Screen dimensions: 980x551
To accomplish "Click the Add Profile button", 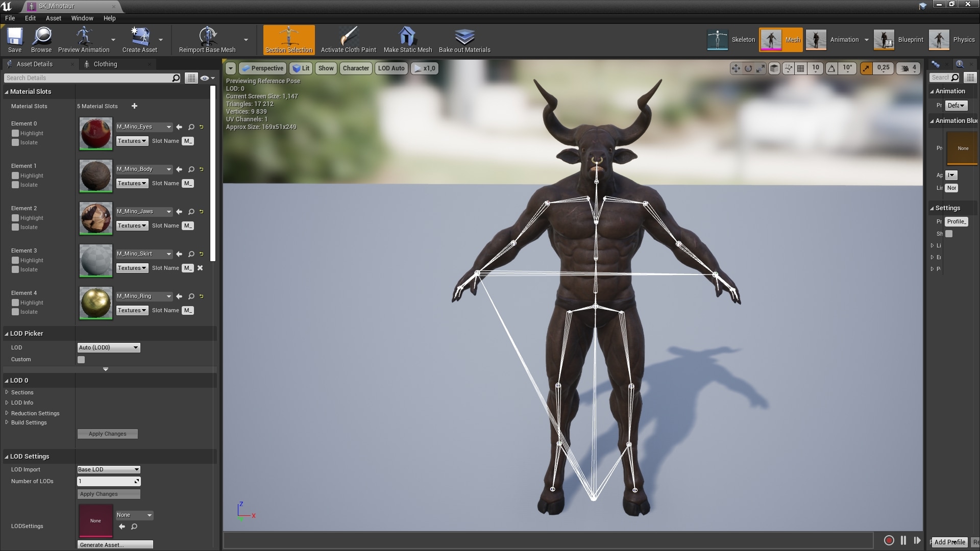I will (949, 542).
